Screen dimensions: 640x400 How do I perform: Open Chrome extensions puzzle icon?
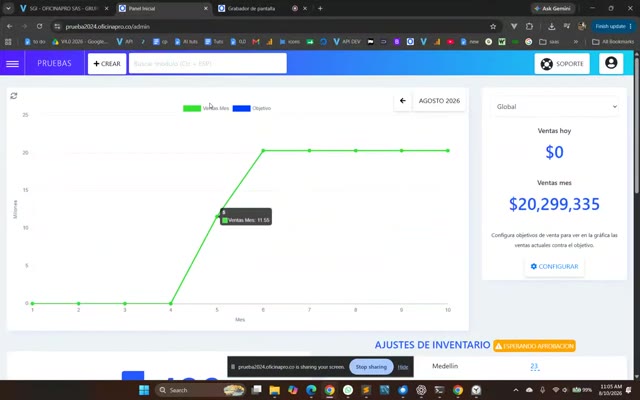(x=529, y=27)
